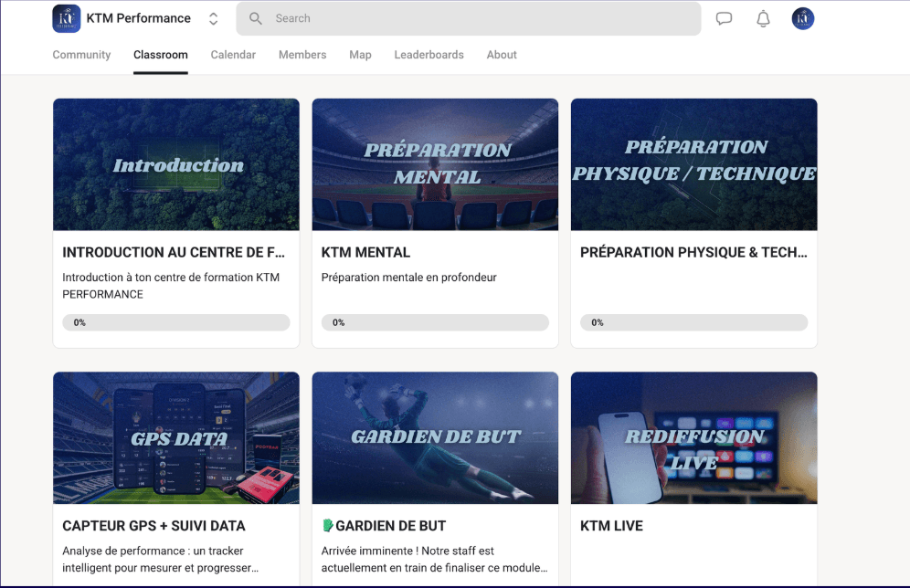Switch to the Community tab
The width and height of the screenshot is (910, 588).
tap(81, 55)
